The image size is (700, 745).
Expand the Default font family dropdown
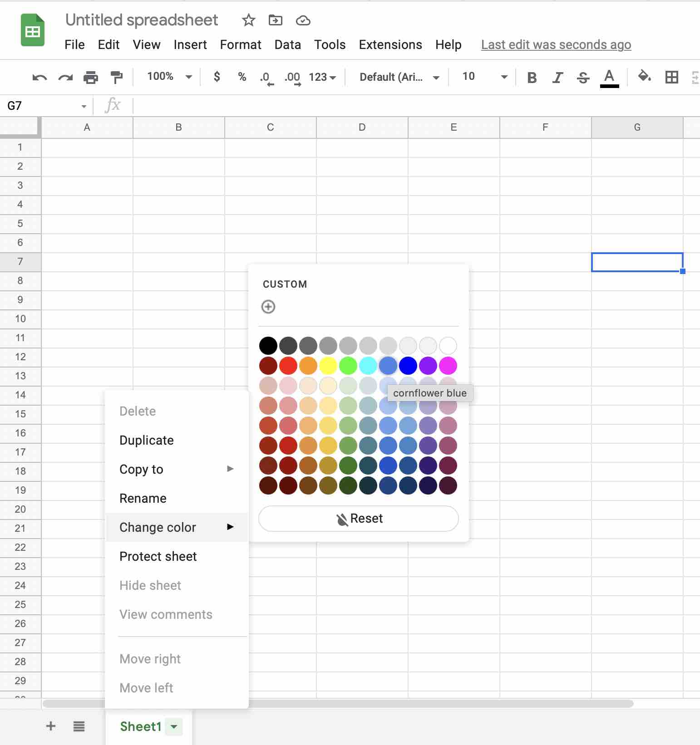pyautogui.click(x=399, y=77)
